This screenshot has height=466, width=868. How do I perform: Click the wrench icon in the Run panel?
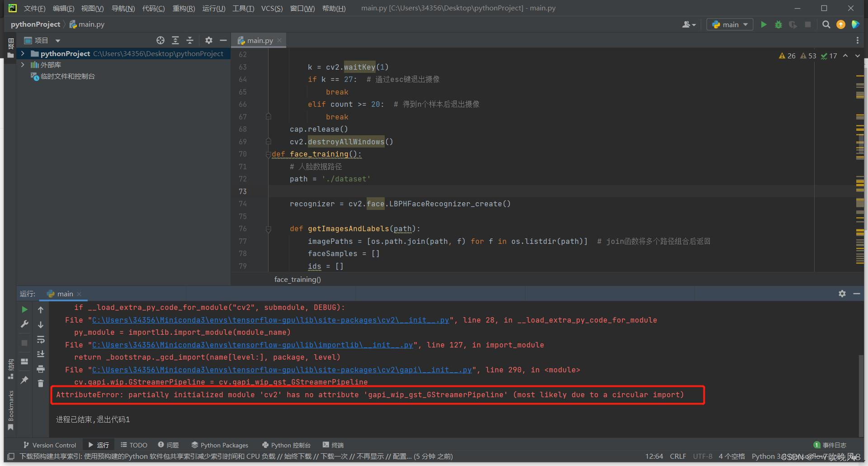pyautogui.click(x=24, y=324)
